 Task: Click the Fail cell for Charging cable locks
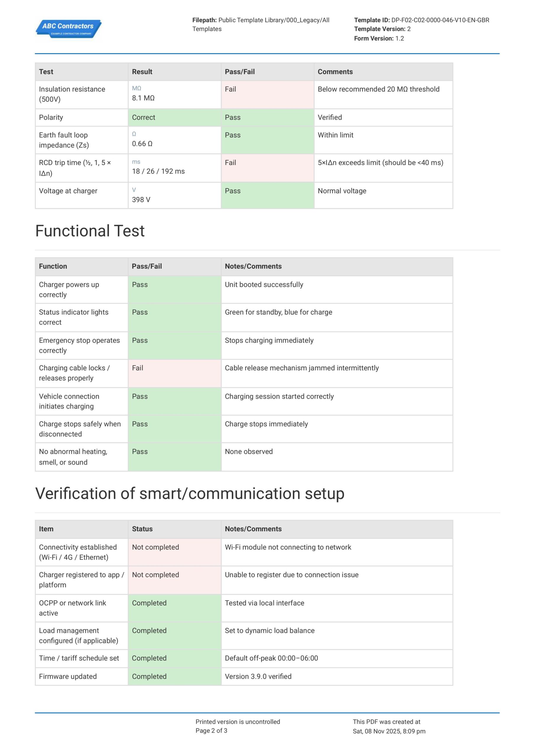point(174,373)
